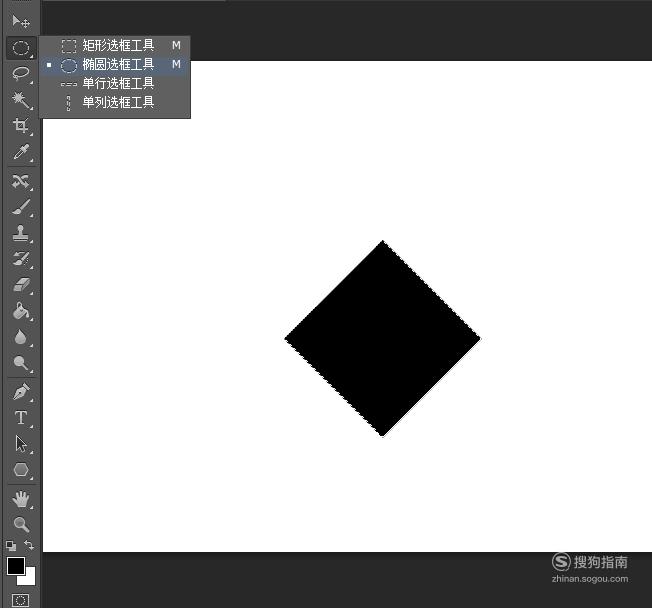Select the Move tool

coord(20,21)
